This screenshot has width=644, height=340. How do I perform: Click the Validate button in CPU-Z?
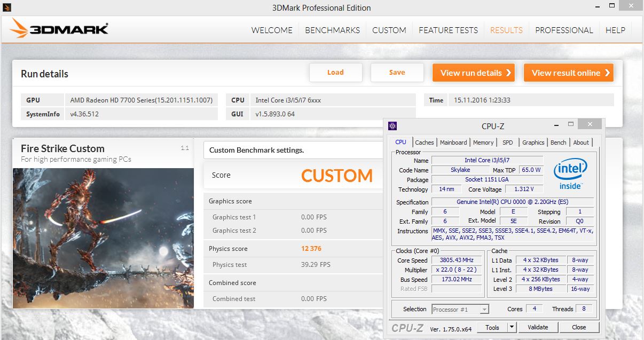coord(538,327)
